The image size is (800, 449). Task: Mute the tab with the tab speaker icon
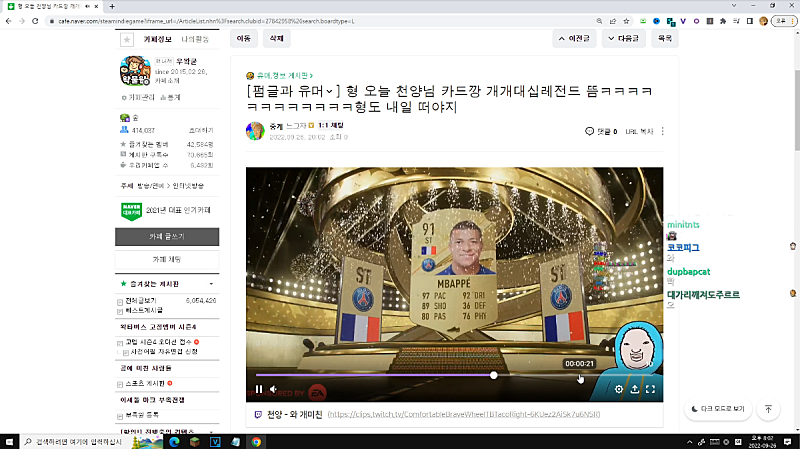[87, 7]
